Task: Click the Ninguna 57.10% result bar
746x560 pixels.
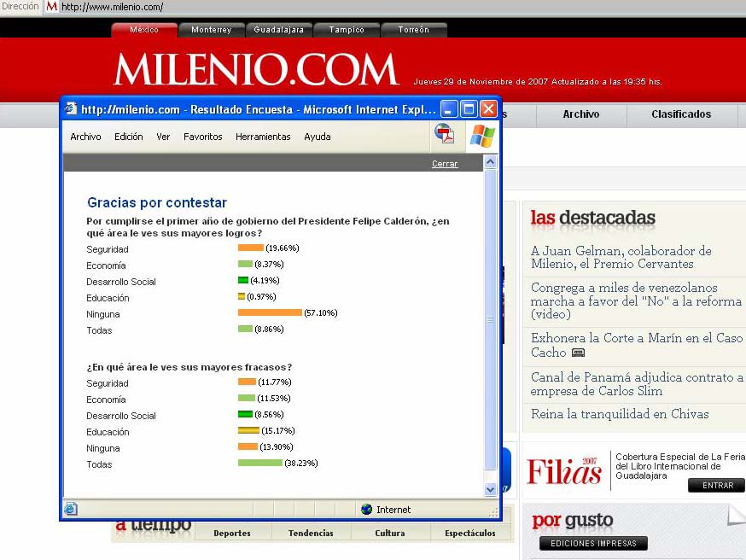Action: point(270,313)
